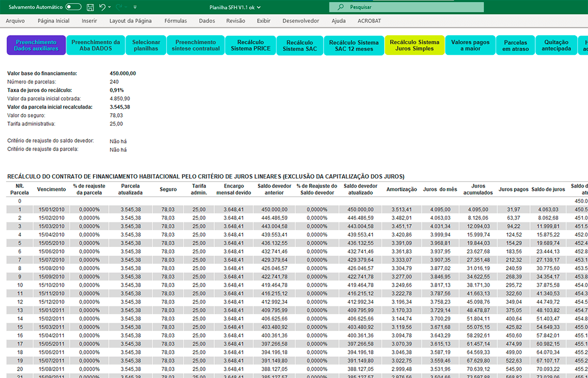Select financing value cell 450.000,00
Viewport: 588px width, 378px height.
tap(123, 73)
